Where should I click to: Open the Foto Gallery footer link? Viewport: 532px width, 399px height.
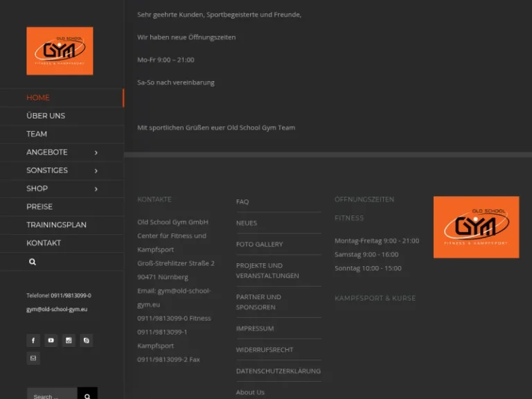[259, 245]
